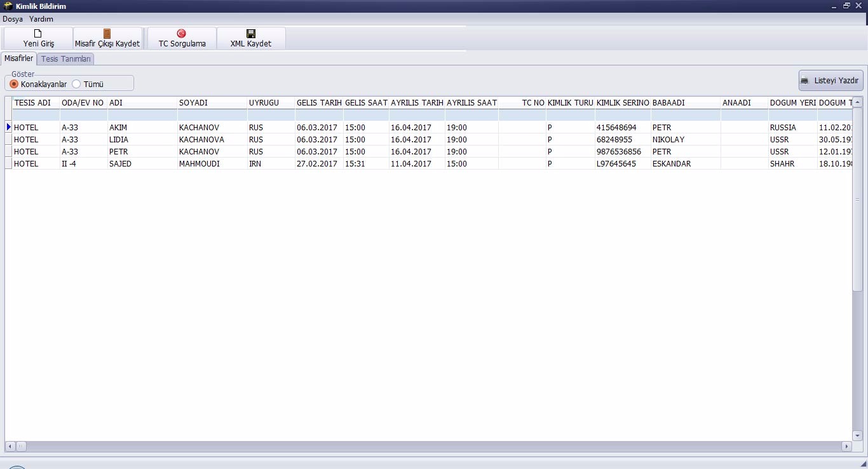The height and width of the screenshot is (469, 868).
Task: Click vertical scrollbar up arrow
Action: coord(857,102)
